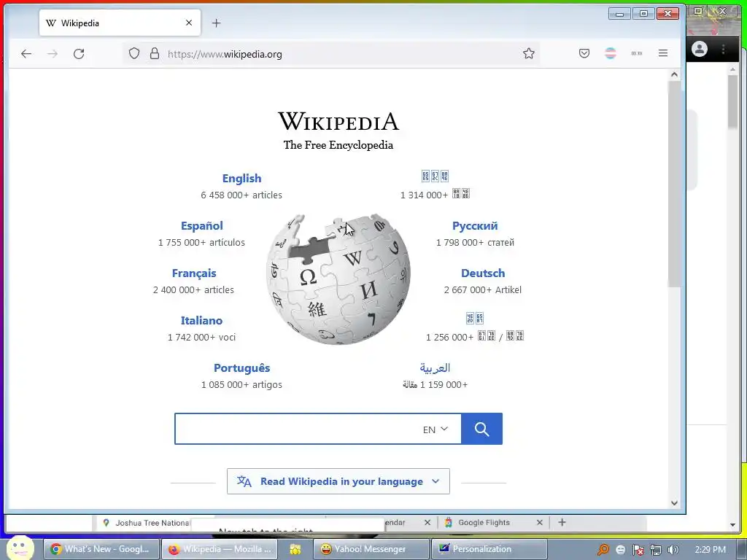Viewport: 747px width, 560px height.
Task: Click the 2:29 PM clock
Action: tap(711, 550)
